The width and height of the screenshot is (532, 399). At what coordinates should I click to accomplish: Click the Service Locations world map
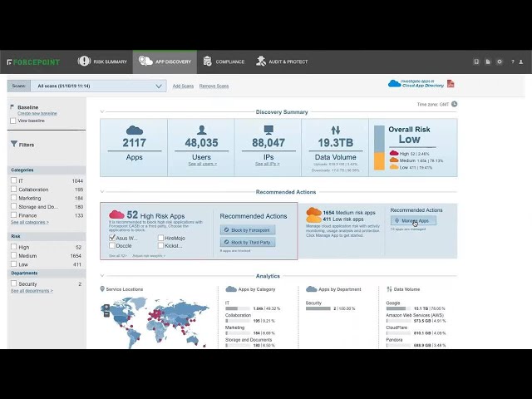pos(155,323)
